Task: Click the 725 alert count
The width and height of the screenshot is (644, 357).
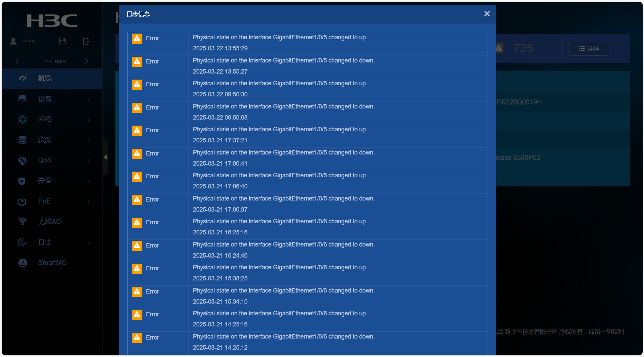Action: (x=523, y=48)
